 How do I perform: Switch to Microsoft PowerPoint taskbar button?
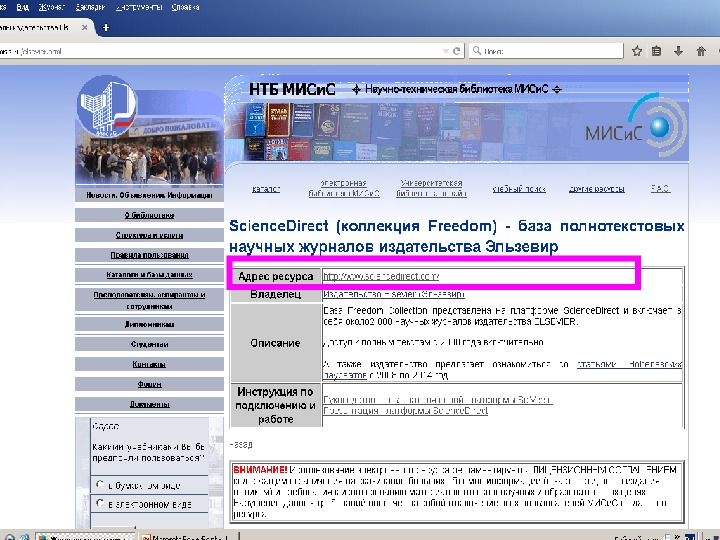(188, 536)
